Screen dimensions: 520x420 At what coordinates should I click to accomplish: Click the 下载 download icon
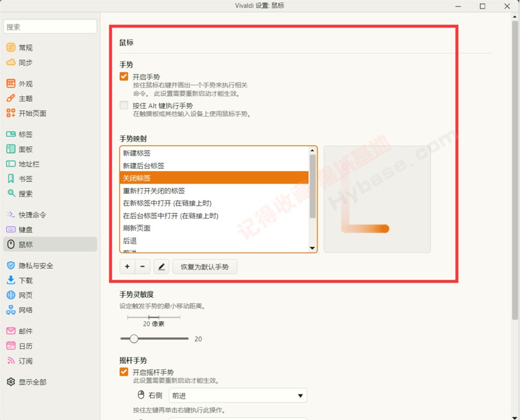click(11, 280)
